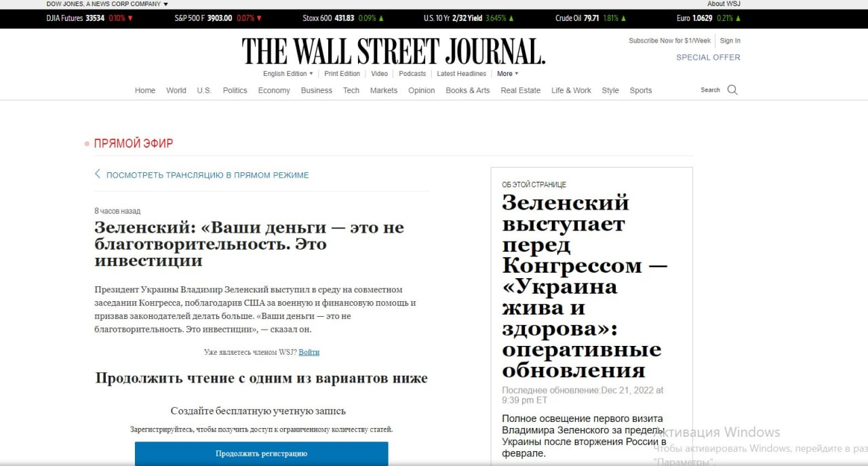This screenshot has width=868, height=466.
Task: Click the S&P 500 F ticker
Action: [x=218, y=18]
